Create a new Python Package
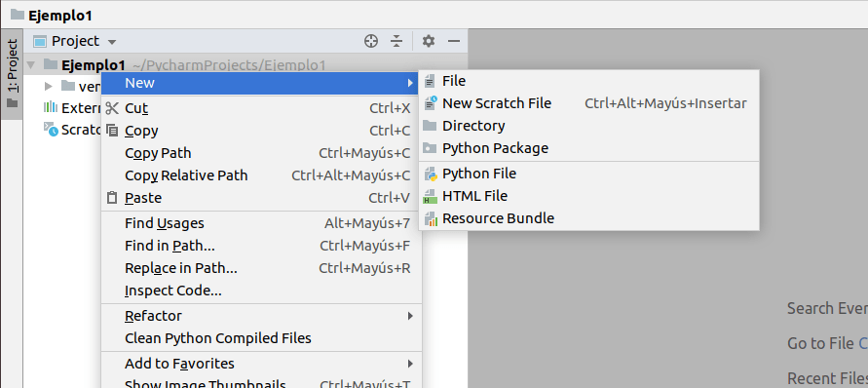This screenshot has width=868, height=388. [589, 148]
